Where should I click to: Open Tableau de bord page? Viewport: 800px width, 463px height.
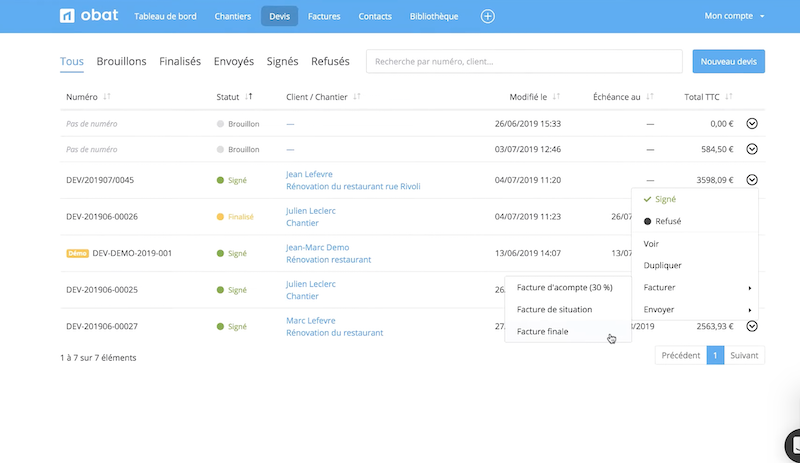point(165,16)
